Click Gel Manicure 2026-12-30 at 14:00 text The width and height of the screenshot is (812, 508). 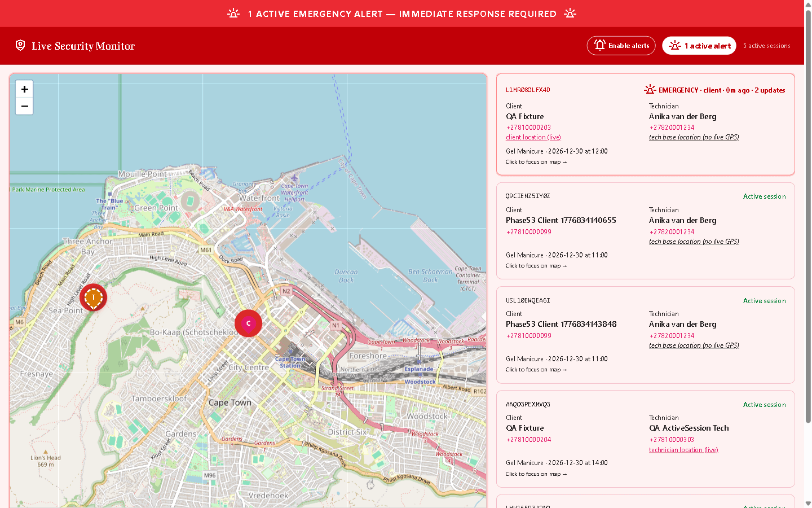(557, 463)
